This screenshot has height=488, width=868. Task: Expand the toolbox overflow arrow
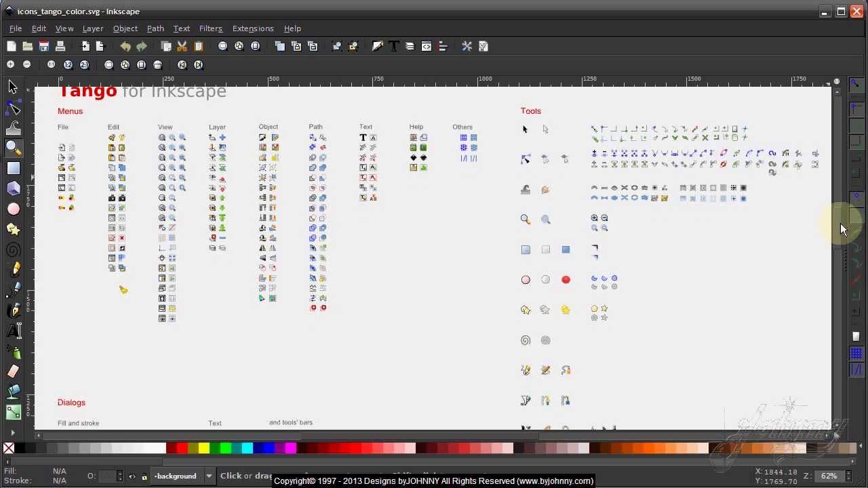click(13, 432)
